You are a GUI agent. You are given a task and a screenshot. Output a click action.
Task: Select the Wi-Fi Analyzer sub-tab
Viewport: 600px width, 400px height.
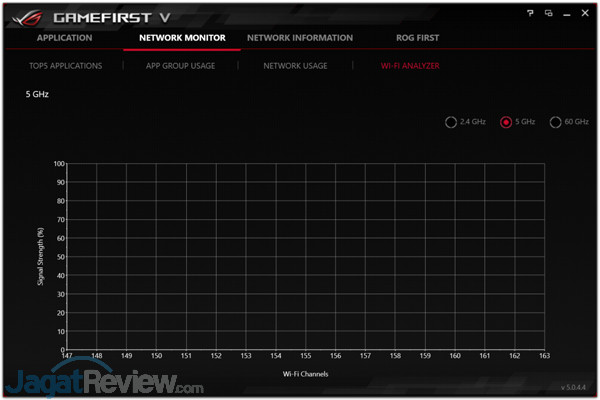[410, 66]
